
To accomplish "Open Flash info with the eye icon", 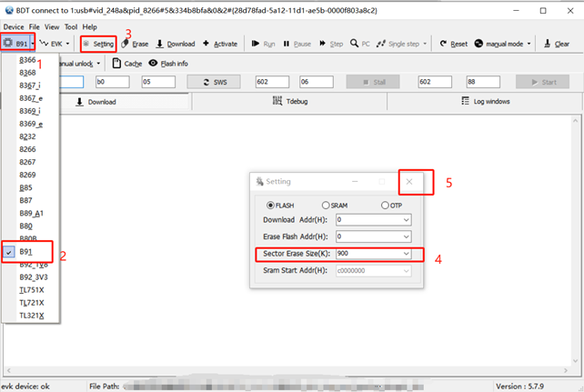I will tap(153, 64).
